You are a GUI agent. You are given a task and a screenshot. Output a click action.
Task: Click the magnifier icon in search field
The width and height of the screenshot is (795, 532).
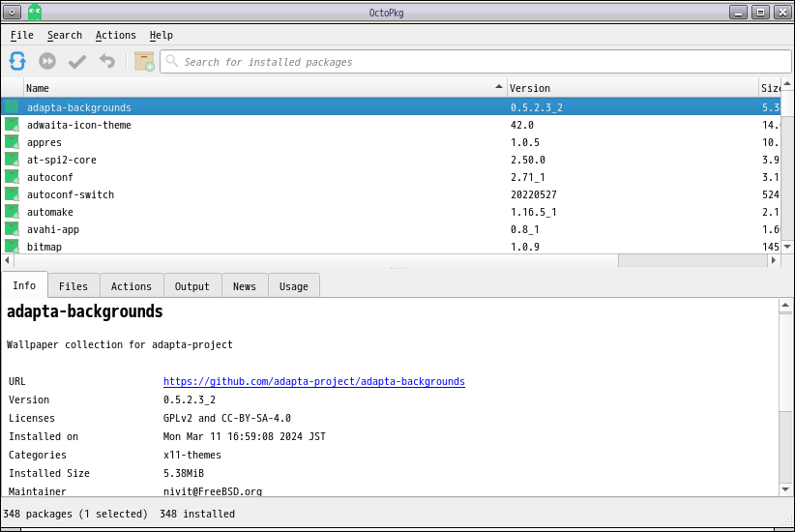[172, 61]
